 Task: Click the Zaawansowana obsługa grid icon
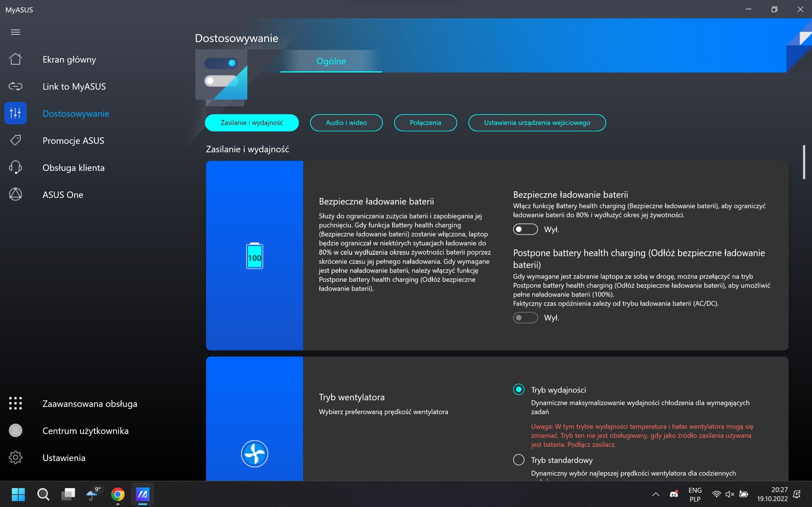pyautogui.click(x=16, y=404)
